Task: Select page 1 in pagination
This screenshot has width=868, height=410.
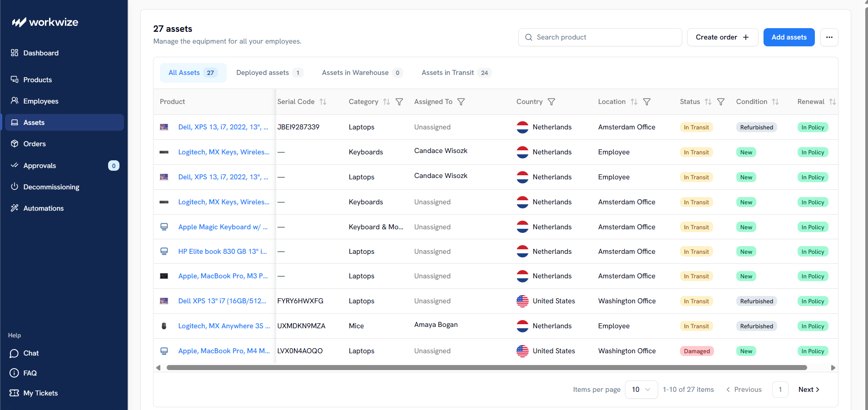Action: (780, 390)
